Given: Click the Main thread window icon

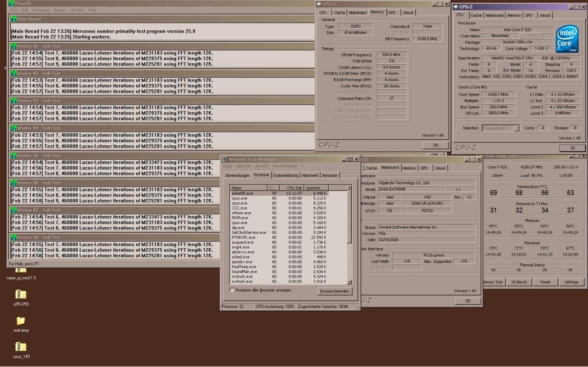Looking at the screenshot, I should [x=13, y=19].
